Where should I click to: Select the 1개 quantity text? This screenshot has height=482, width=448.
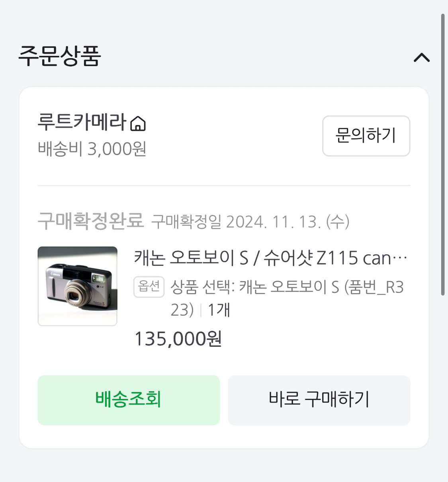click(219, 310)
